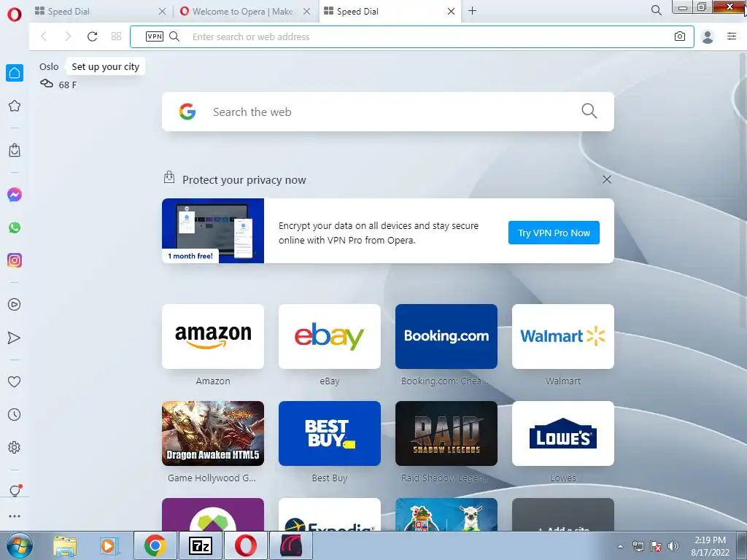Open Windows Explorer from taskbar
The image size is (747, 560).
(65, 546)
